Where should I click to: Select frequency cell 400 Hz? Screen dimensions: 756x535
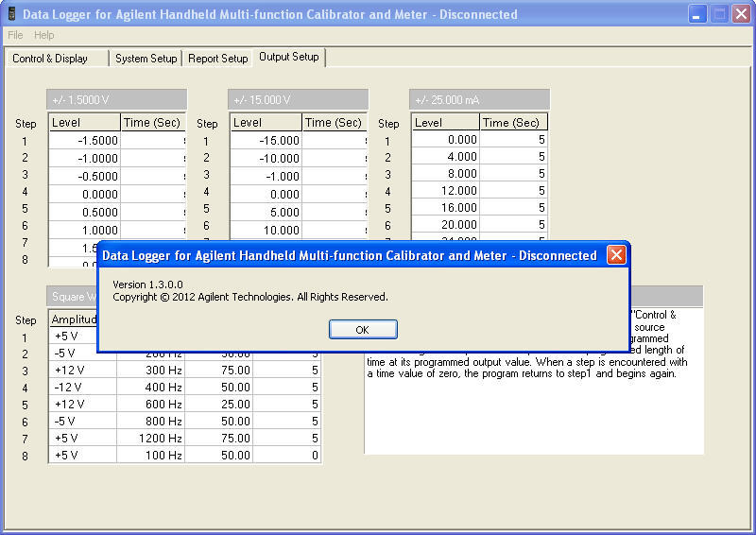click(x=151, y=387)
